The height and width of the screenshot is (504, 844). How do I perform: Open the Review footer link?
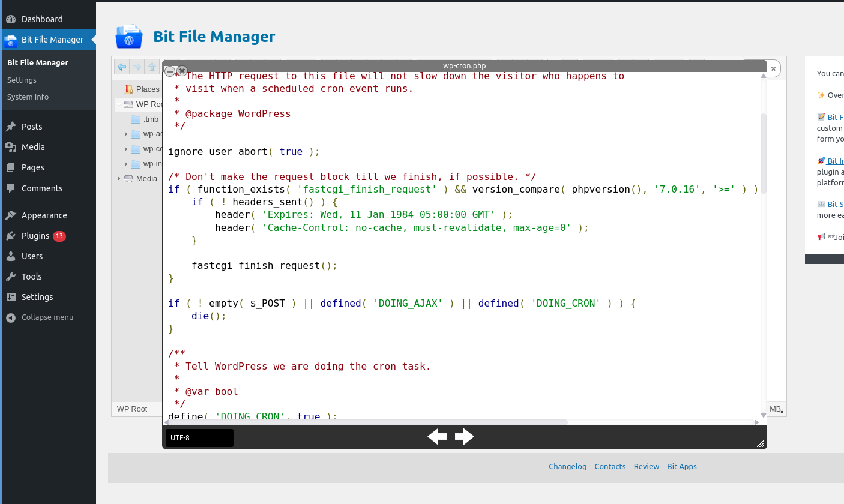[647, 466]
